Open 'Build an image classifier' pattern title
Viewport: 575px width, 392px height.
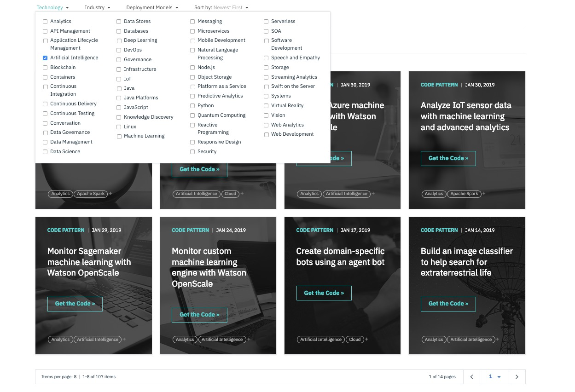click(467, 262)
